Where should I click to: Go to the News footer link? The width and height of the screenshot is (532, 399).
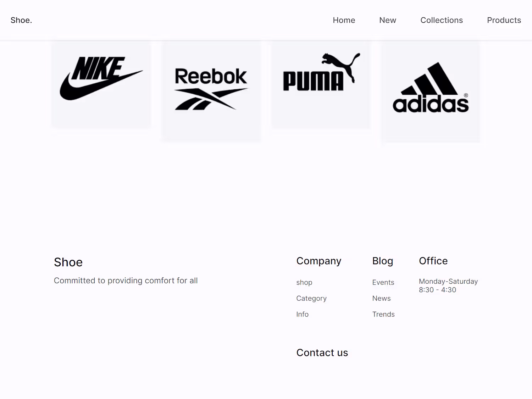point(382,298)
